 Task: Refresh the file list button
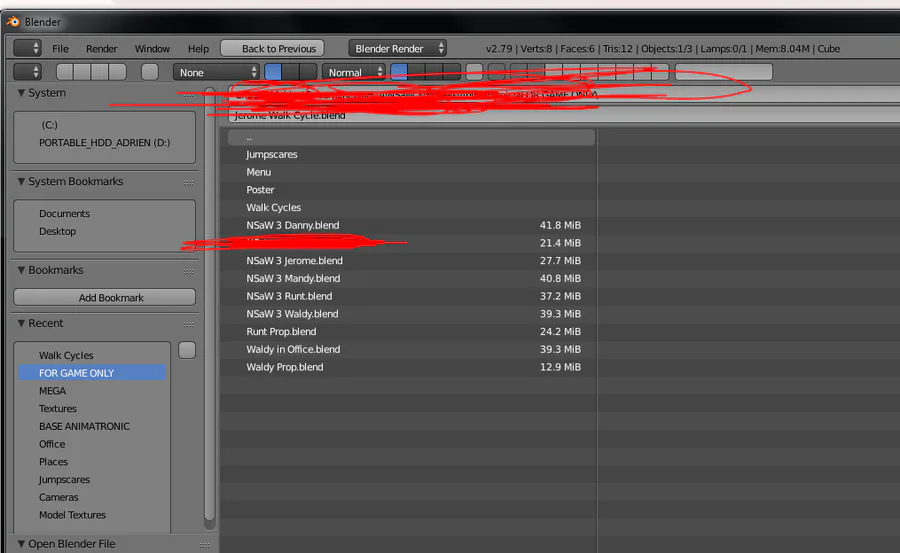coord(117,72)
